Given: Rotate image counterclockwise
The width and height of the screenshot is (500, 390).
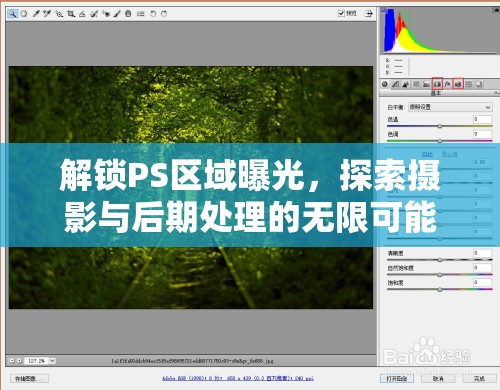Looking at the screenshot, I should (x=153, y=14).
